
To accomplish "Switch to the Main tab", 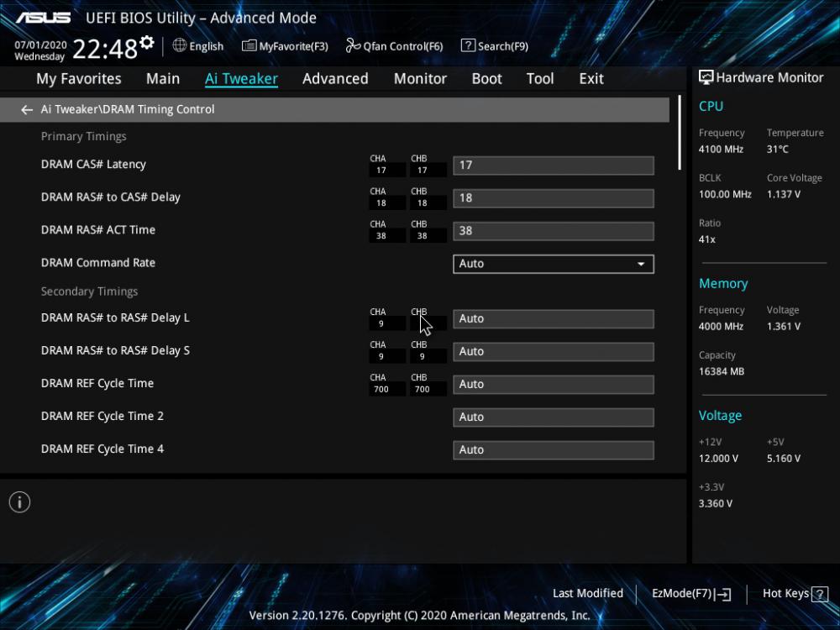I will tap(163, 79).
